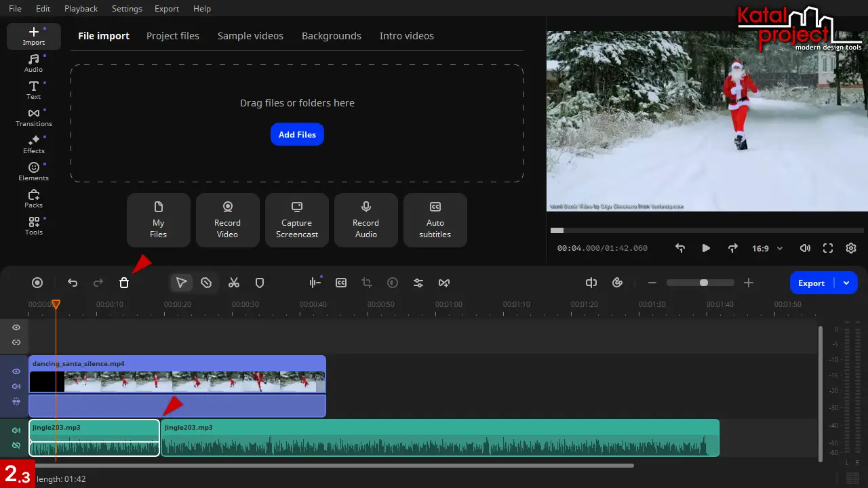Expand the Export options dropdown arrow
This screenshot has height=488, width=868.
pos(846,283)
